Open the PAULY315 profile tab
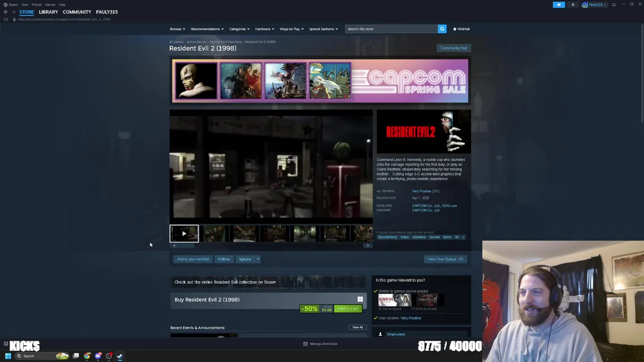This screenshot has height=362, width=644. (107, 12)
